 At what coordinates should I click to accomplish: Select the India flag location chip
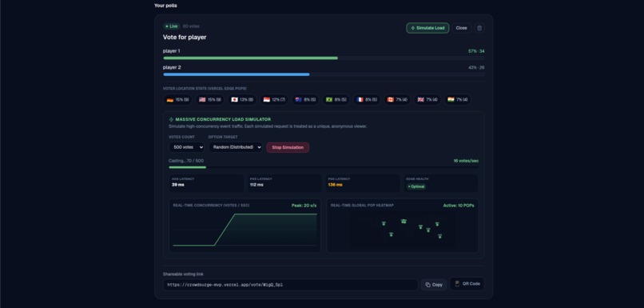click(457, 99)
